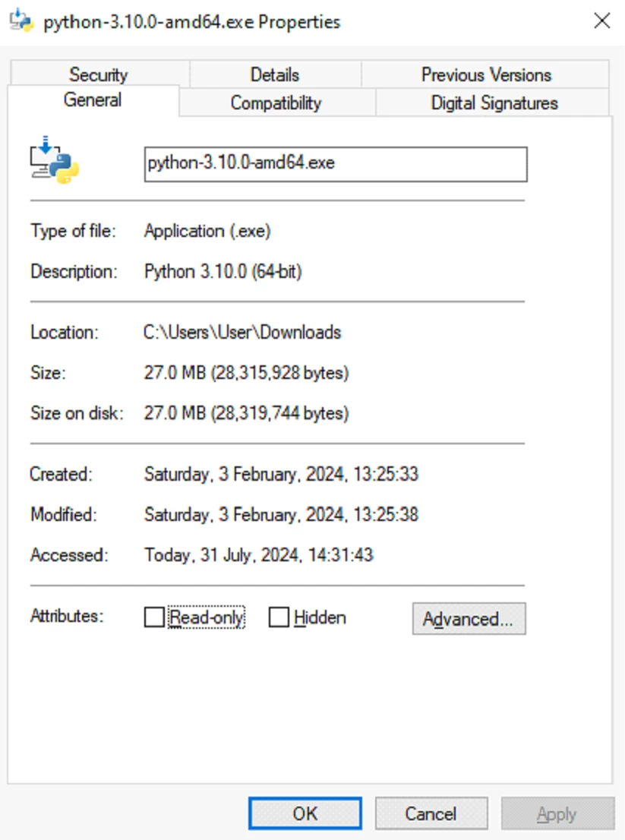Viewport: 625px width, 840px height.
Task: Enable the Read-only attribute checkbox
Action: click(154, 618)
